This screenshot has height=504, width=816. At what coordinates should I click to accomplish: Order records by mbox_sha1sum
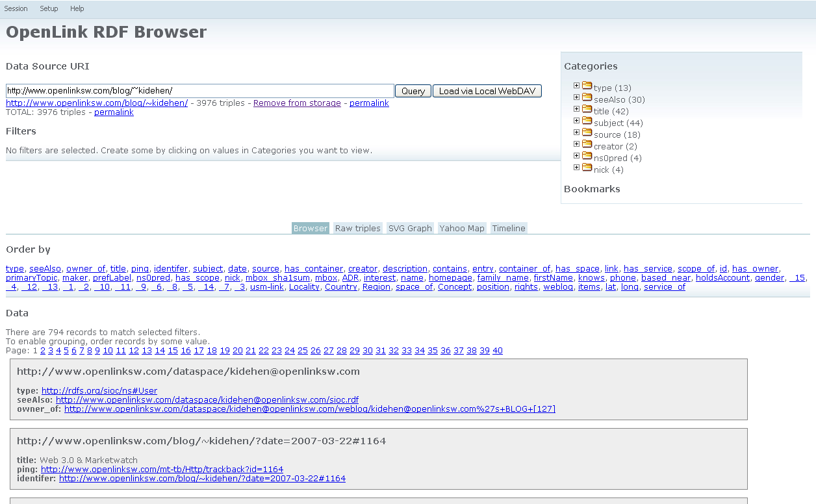tap(278, 277)
